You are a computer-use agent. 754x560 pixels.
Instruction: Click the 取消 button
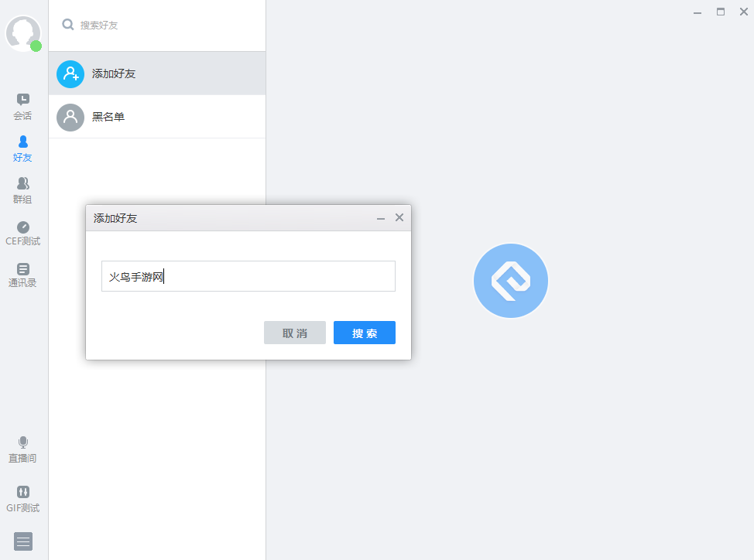tap(295, 333)
